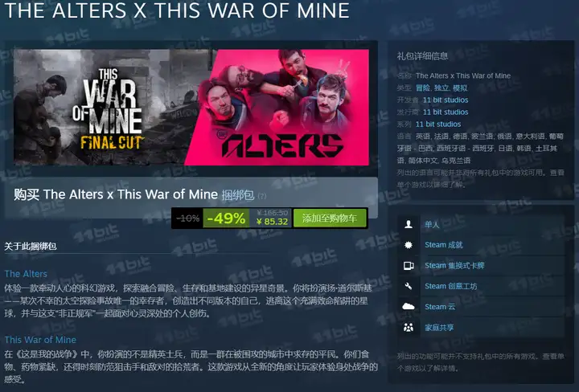Select the 独立 indie genre link
This screenshot has width=579, height=392.
click(x=441, y=88)
